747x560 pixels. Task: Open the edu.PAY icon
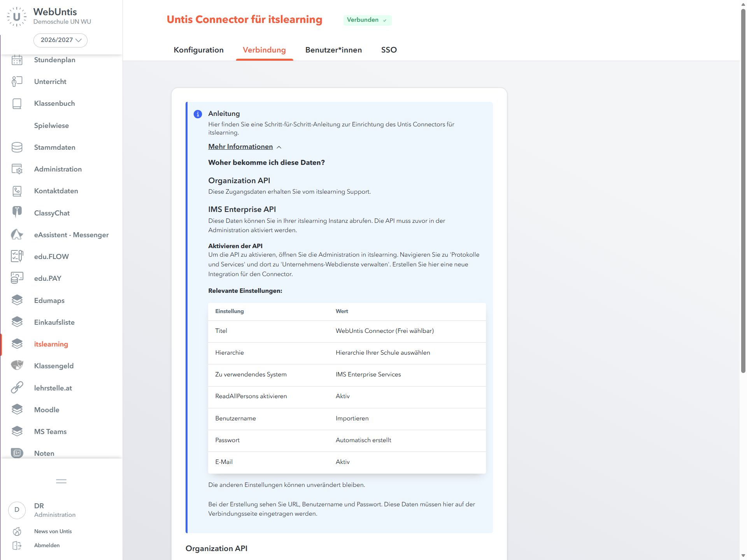(x=17, y=278)
